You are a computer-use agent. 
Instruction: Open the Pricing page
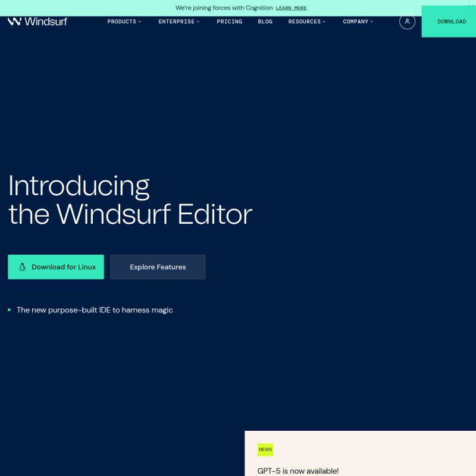click(229, 21)
